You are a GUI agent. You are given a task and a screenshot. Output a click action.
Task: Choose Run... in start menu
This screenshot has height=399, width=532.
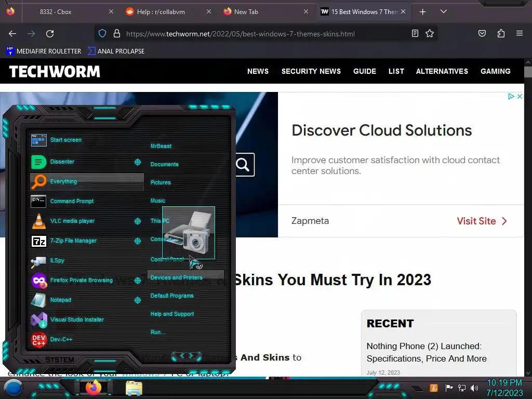click(158, 332)
